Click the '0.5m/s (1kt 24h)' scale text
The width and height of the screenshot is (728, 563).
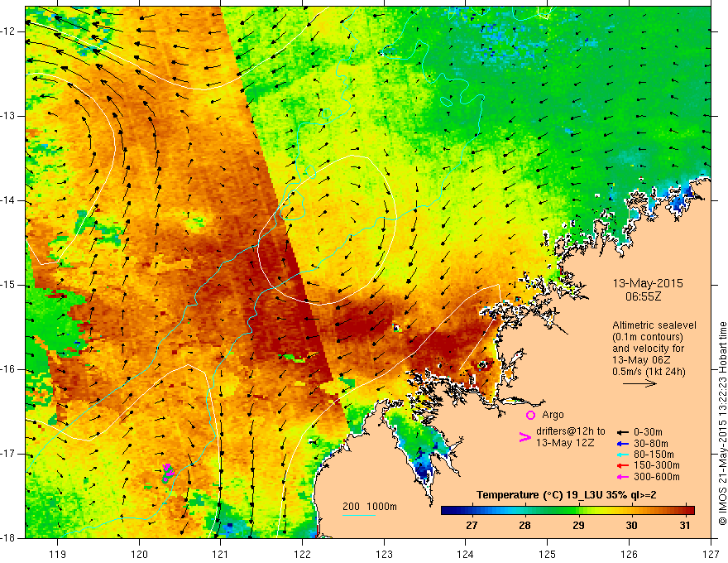coord(649,372)
